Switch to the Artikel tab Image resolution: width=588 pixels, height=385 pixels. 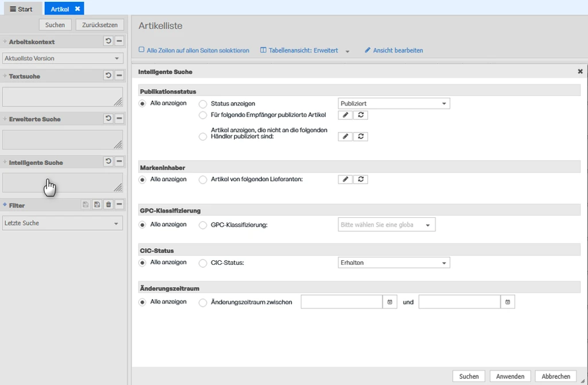pyautogui.click(x=64, y=9)
